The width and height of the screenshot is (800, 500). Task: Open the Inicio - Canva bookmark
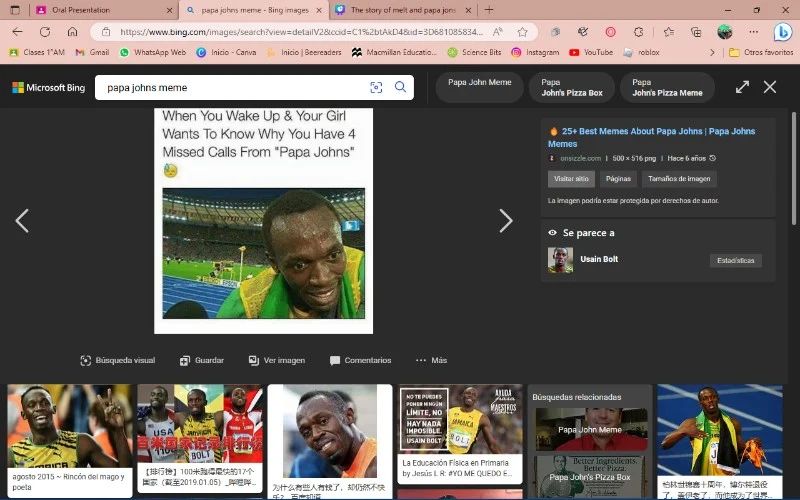[226, 52]
